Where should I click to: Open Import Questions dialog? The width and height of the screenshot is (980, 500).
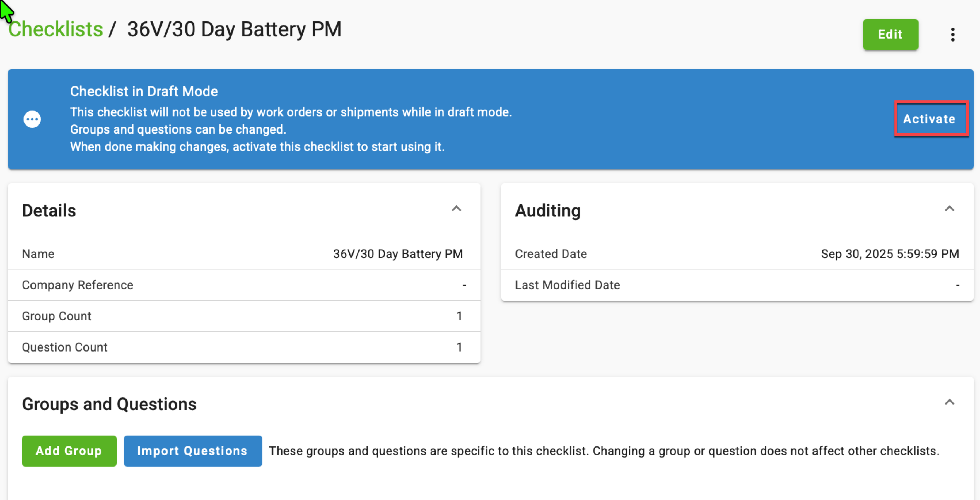point(192,451)
